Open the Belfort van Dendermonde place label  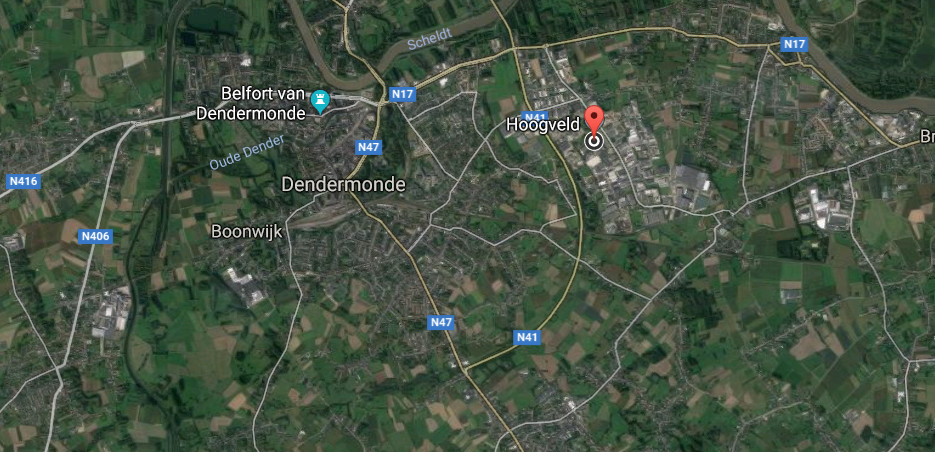tap(264, 103)
